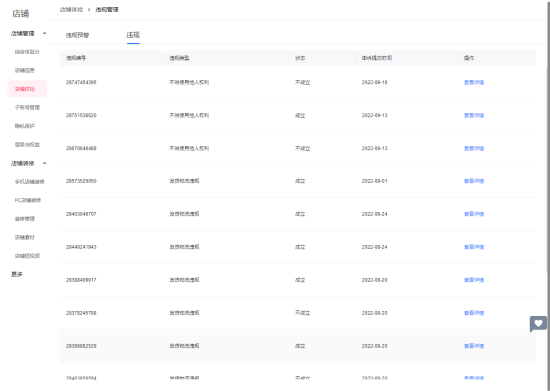Image resolution: width=550 pixels, height=391 pixels.
Task: Click the date 2022-09-18
Action: (x=375, y=82)
